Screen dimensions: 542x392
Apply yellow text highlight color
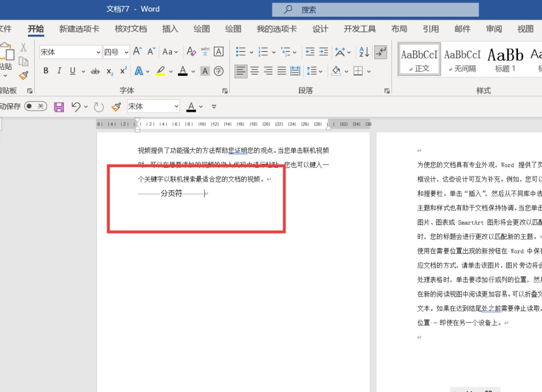click(x=160, y=71)
